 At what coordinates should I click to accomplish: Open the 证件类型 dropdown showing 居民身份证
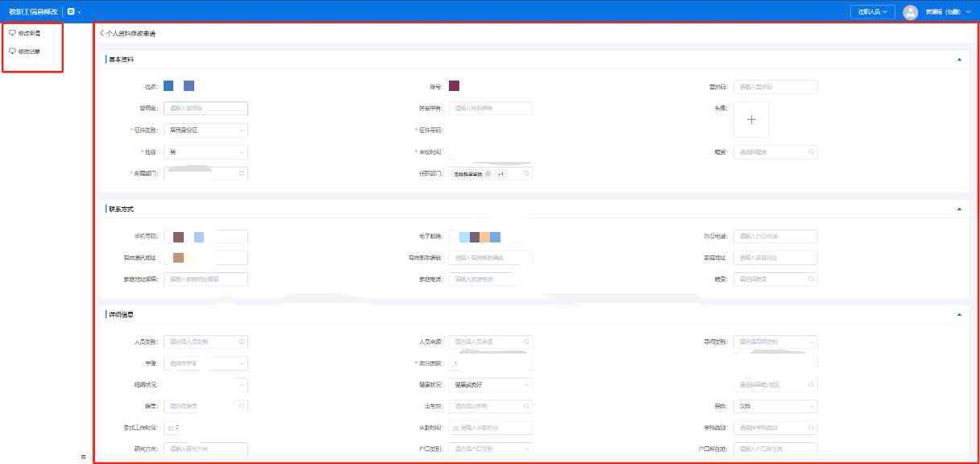206,130
